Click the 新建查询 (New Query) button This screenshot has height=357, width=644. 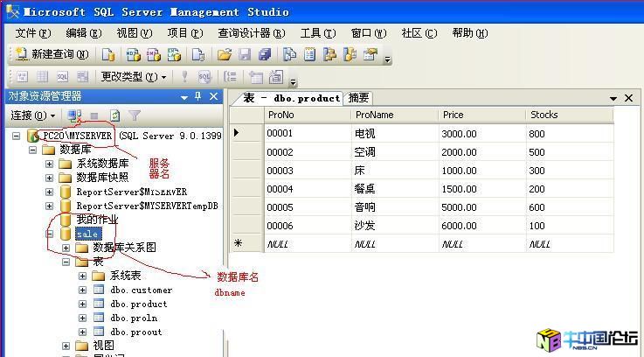point(51,54)
